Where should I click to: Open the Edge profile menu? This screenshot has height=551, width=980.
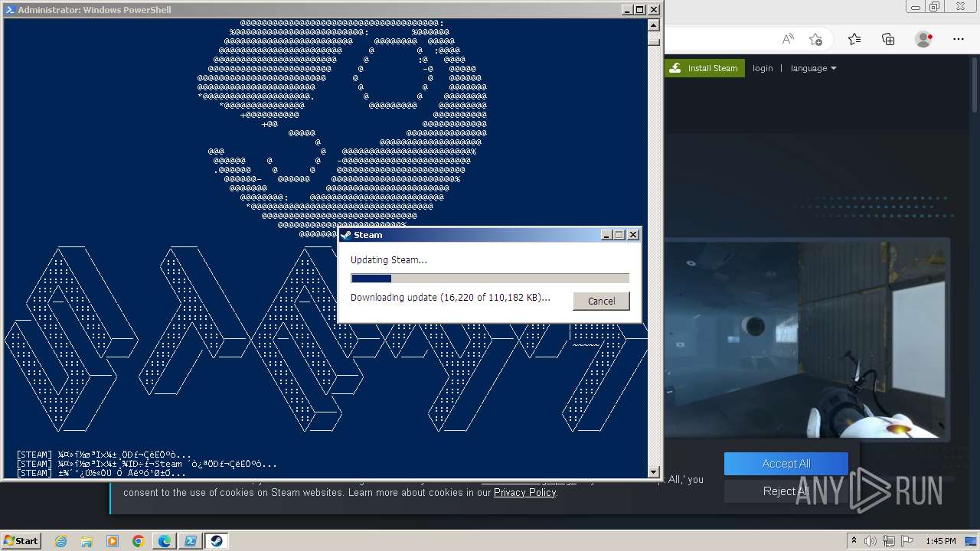coord(924,39)
